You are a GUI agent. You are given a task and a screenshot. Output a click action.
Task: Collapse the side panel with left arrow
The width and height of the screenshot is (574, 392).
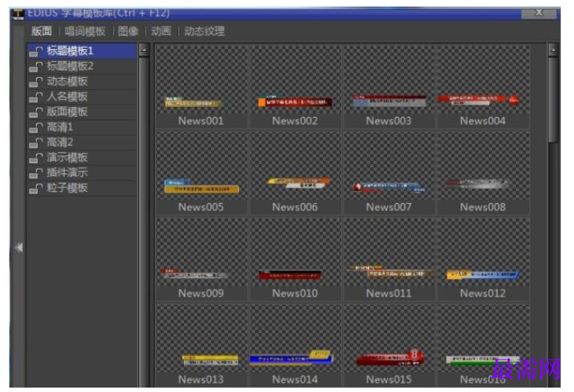(18, 247)
